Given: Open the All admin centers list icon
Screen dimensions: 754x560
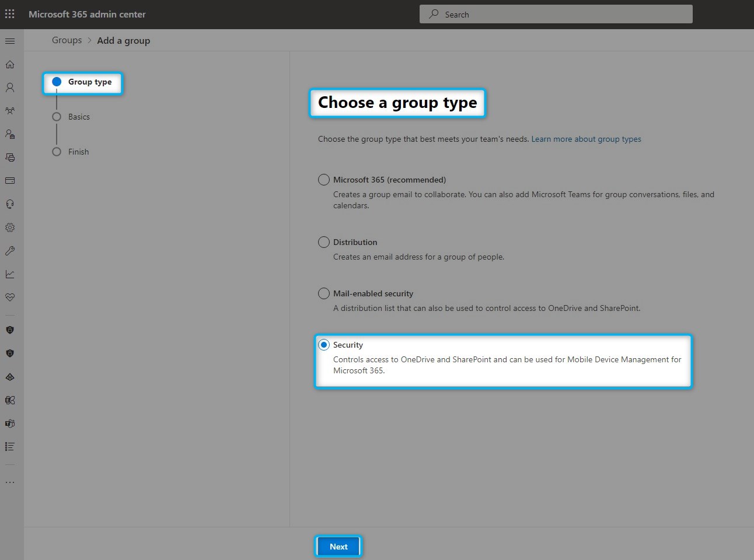Looking at the screenshot, I should tap(10, 447).
